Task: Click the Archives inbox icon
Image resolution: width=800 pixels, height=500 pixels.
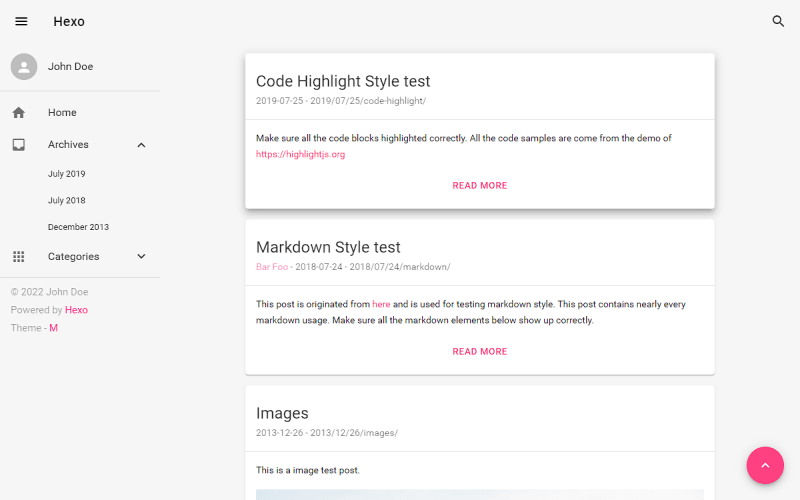Action: (19, 145)
